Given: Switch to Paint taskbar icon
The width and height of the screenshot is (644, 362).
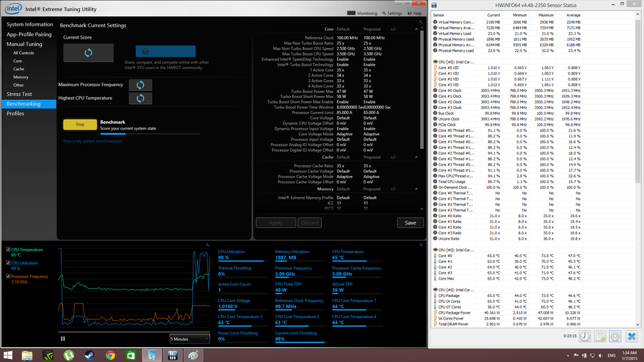Looking at the screenshot, I should point(193,356).
